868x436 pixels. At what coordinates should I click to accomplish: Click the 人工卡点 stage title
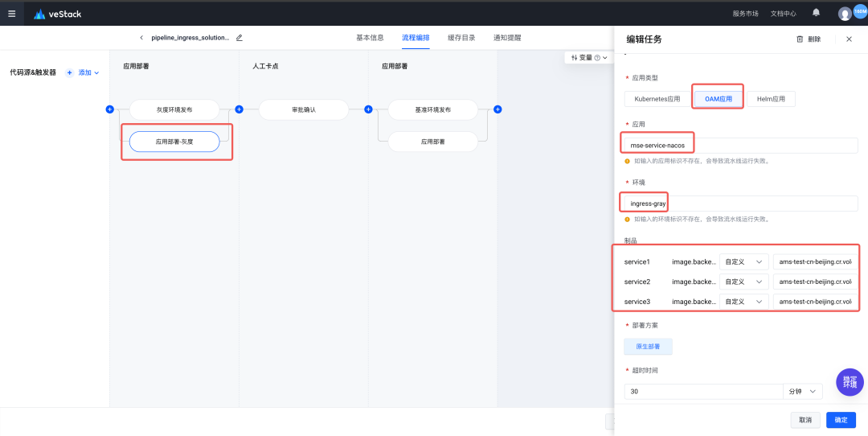(x=265, y=66)
